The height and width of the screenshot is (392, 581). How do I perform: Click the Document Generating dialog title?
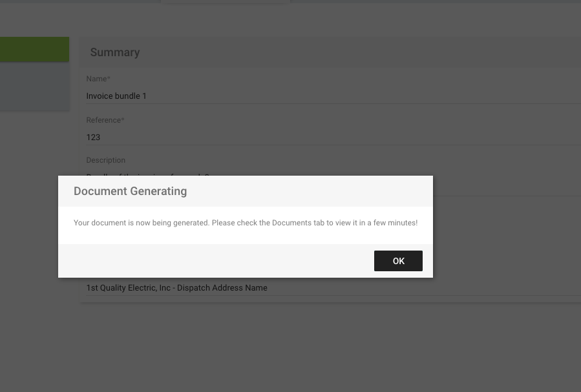click(130, 191)
